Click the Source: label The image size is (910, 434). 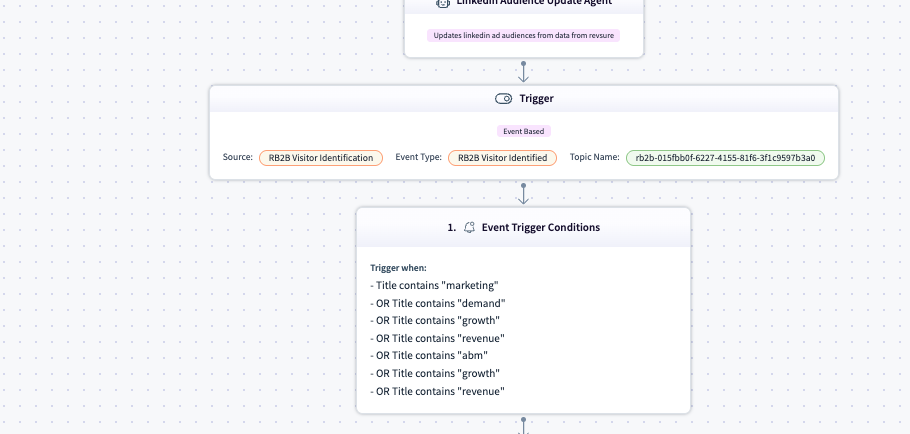pos(237,157)
